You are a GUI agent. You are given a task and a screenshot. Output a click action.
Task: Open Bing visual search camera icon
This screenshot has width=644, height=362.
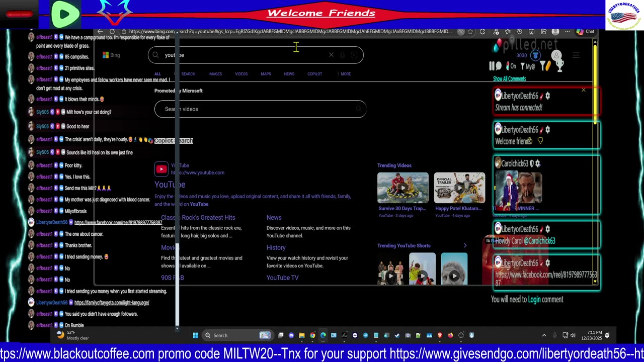(x=354, y=55)
